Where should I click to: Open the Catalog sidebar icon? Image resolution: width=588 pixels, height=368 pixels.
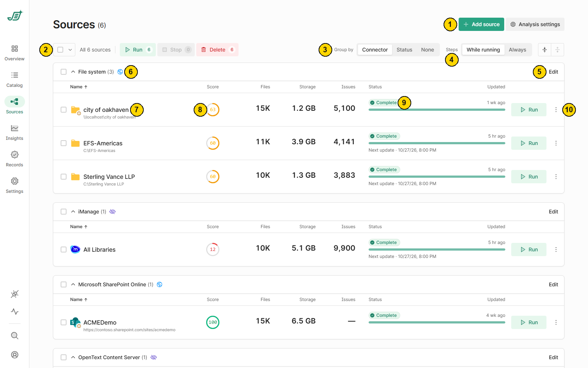[x=15, y=75]
